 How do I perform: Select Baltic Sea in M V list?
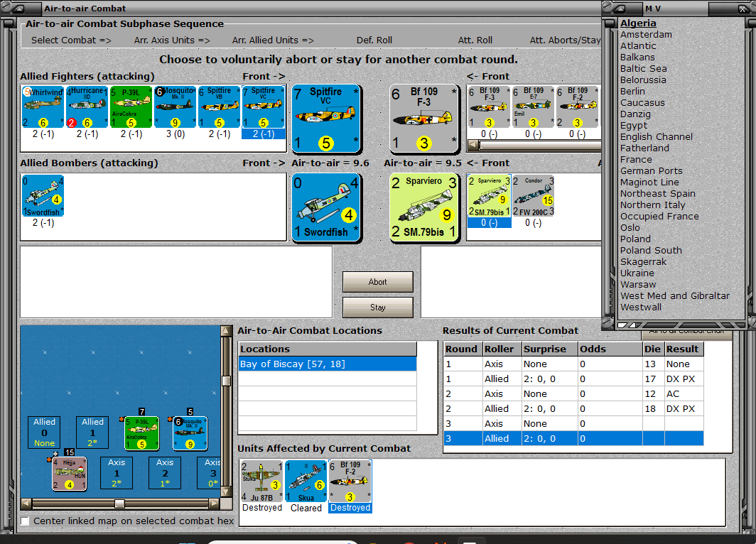tap(643, 68)
